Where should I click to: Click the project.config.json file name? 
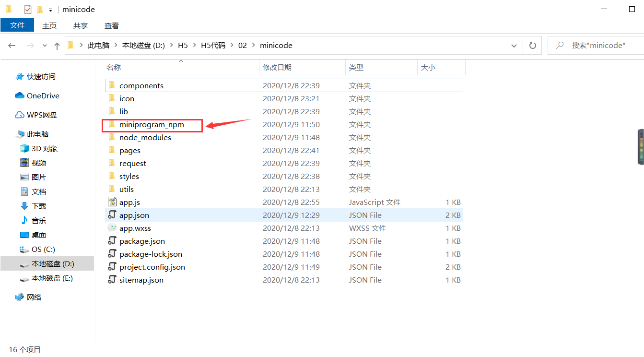(152, 267)
